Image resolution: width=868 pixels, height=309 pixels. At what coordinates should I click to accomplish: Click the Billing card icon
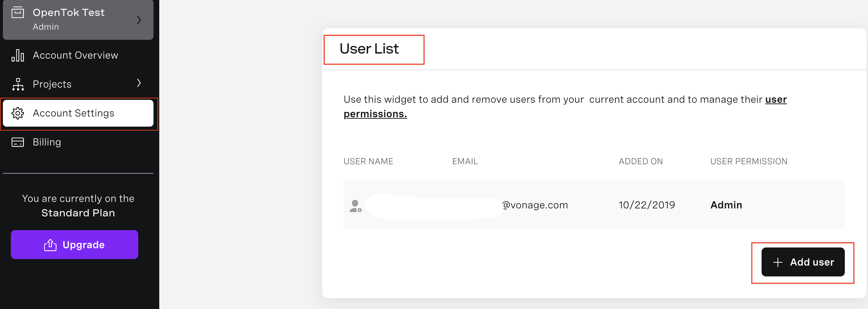click(18, 142)
